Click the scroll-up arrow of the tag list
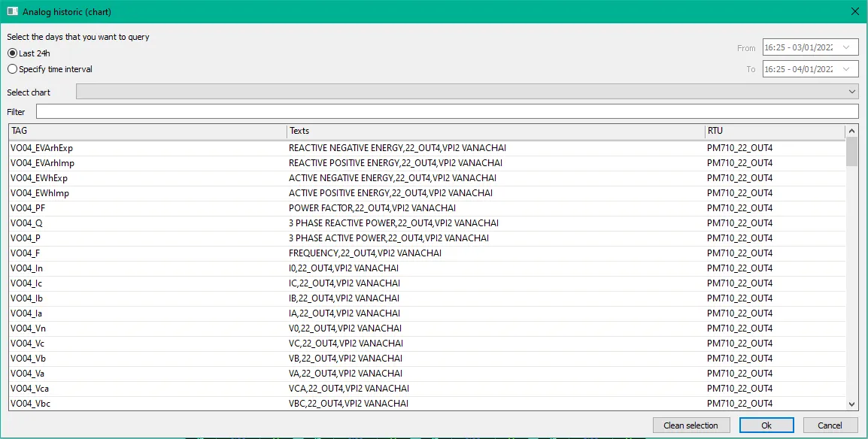868x439 pixels. click(x=852, y=131)
